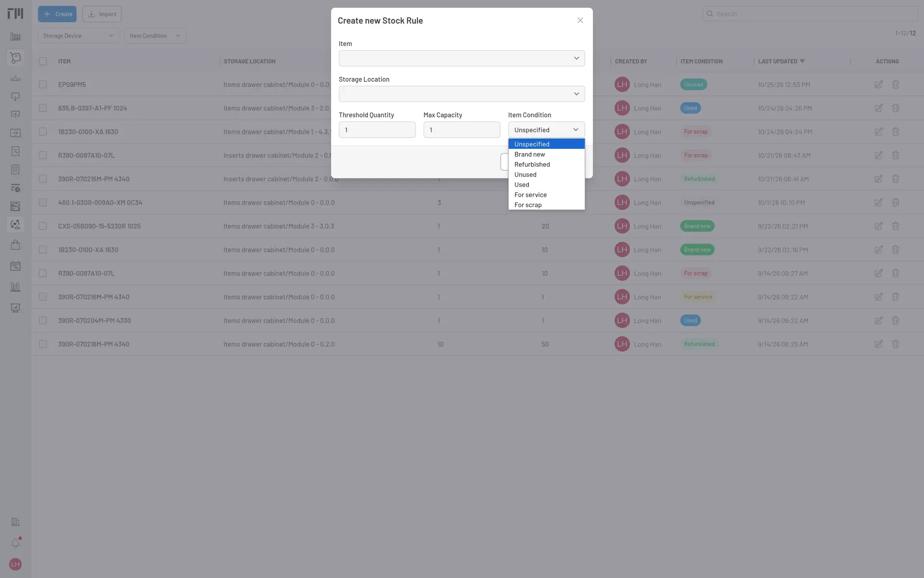The image size is (924, 578).
Task: Check the EP09PM5 row checkbox
Action: tap(43, 84)
